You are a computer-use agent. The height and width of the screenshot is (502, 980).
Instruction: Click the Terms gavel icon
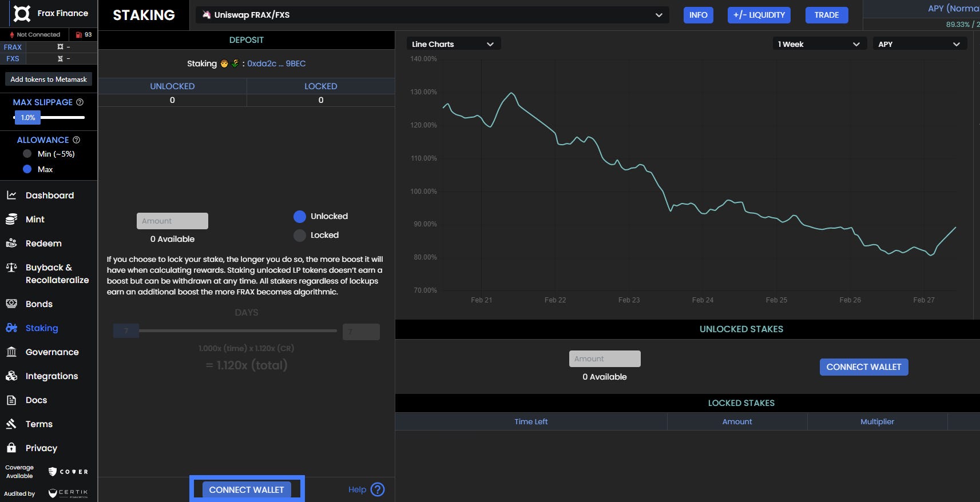[11, 424]
